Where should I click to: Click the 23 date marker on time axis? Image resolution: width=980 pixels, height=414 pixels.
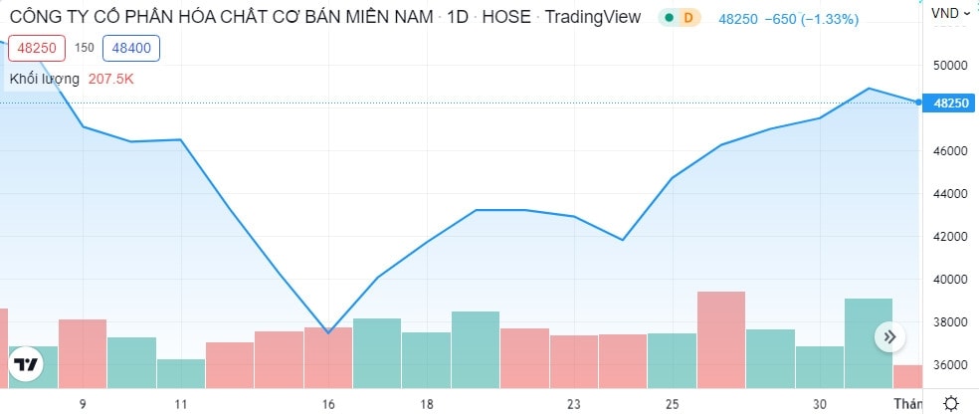point(574,404)
